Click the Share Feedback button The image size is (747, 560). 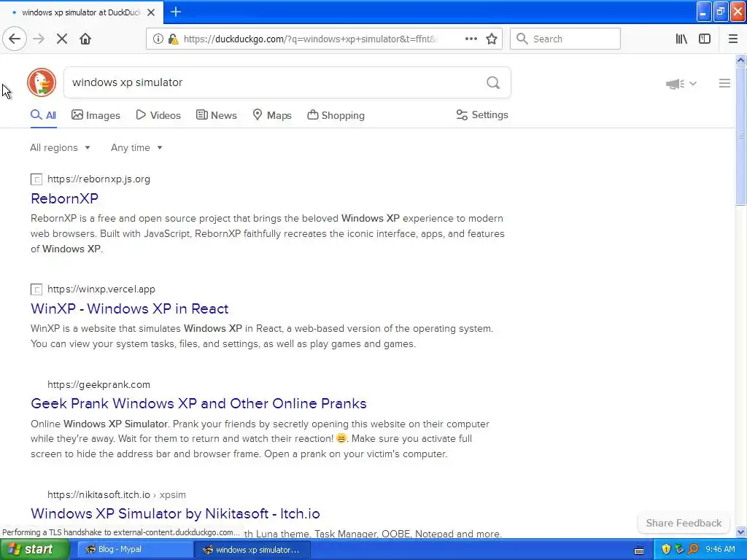coord(684,523)
